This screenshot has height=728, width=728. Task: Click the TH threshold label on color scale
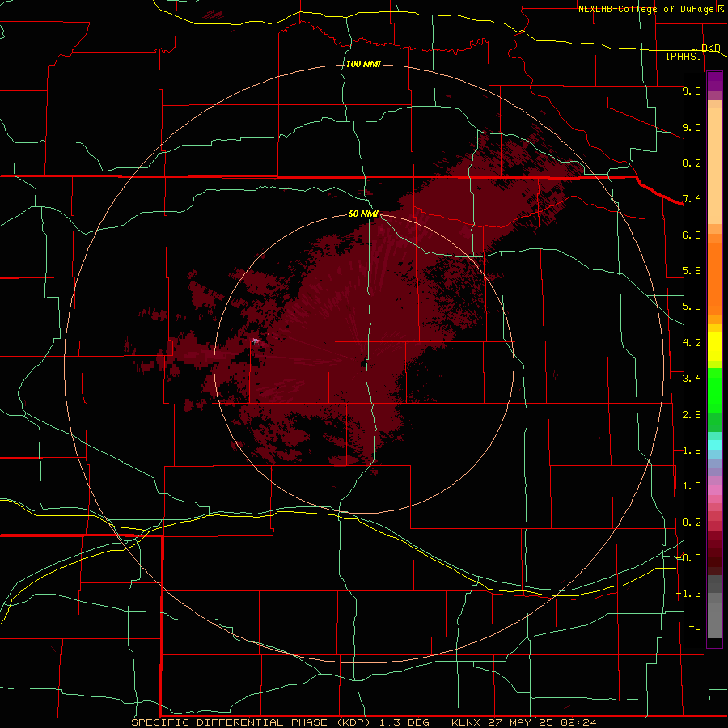[x=695, y=630]
